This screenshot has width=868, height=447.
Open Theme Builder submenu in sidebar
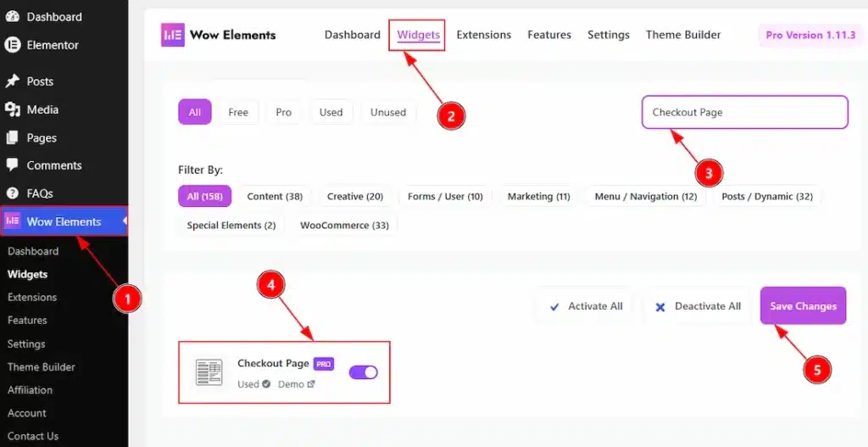(x=41, y=366)
